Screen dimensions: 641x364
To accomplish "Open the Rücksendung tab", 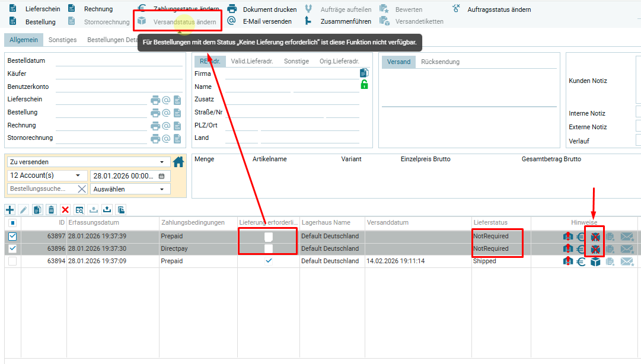I will pos(440,62).
